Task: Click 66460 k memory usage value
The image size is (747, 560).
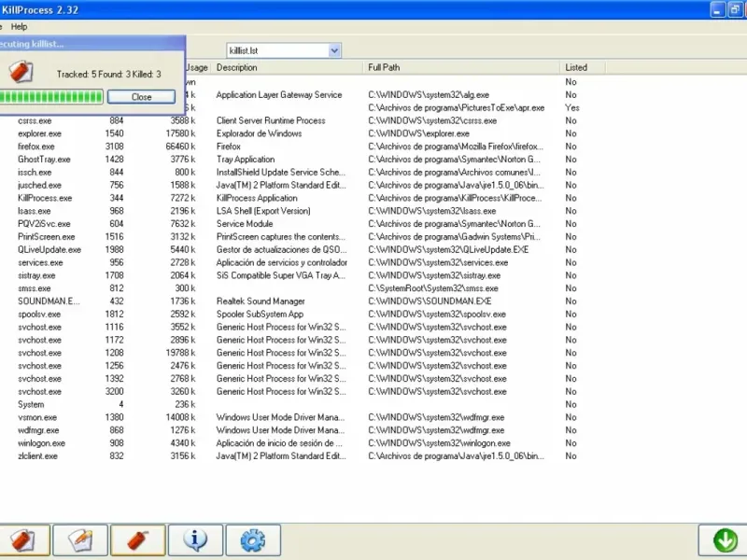Action: [180, 147]
